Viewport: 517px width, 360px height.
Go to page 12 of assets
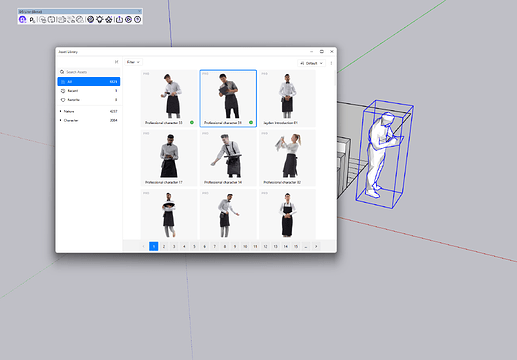(265, 246)
